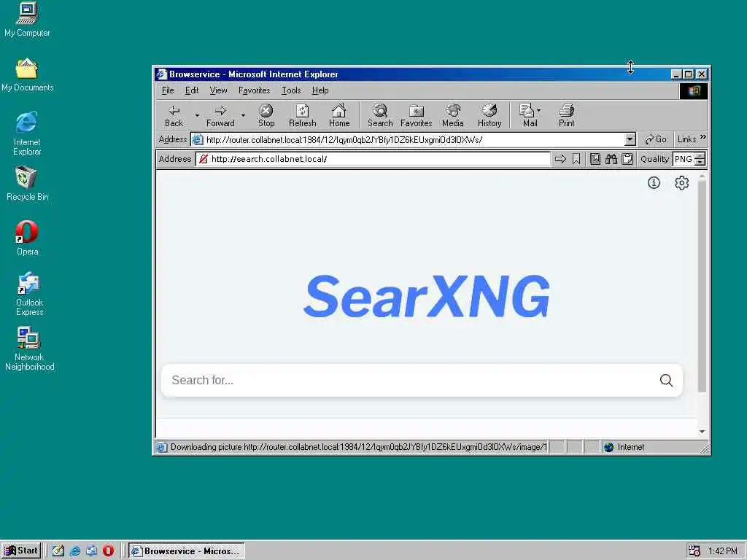
Task: Click the Browservice clipboard icon
Action: point(627,159)
